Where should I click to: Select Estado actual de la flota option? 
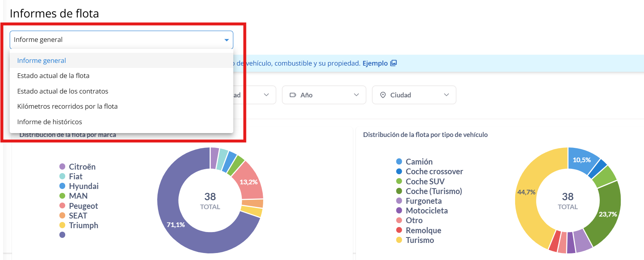click(53, 76)
